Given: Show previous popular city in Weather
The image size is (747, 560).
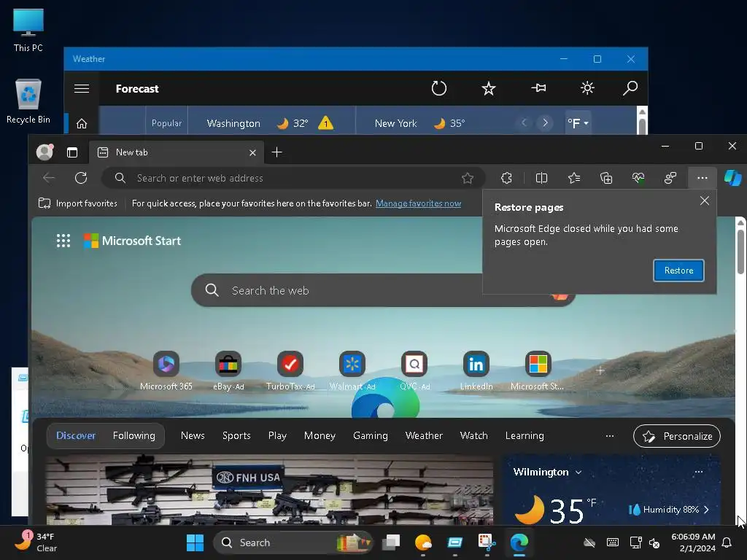Looking at the screenshot, I should click(x=524, y=122).
